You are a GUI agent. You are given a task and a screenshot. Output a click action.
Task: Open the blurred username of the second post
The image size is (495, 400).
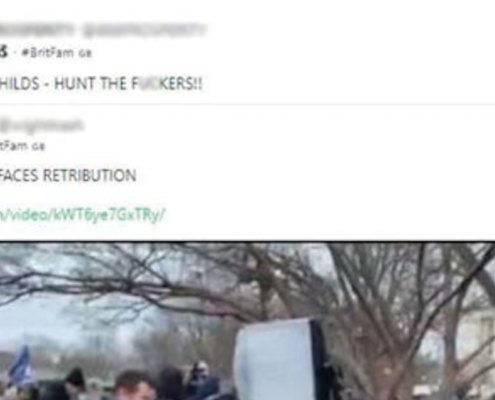coord(41,126)
